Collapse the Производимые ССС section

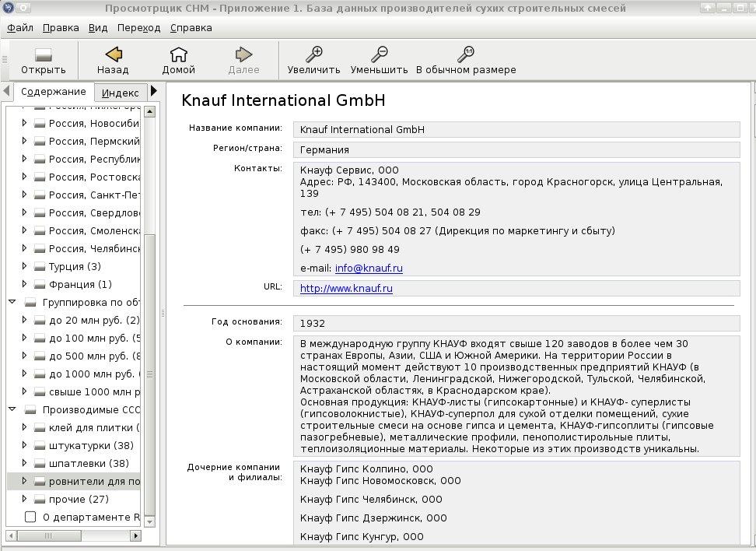(12, 409)
